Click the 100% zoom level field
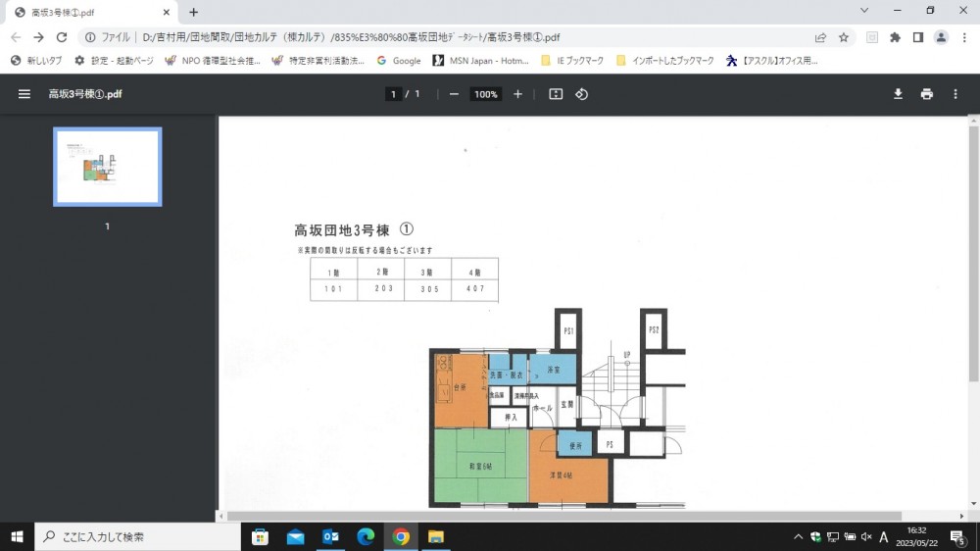This screenshot has width=980, height=551. [x=484, y=94]
